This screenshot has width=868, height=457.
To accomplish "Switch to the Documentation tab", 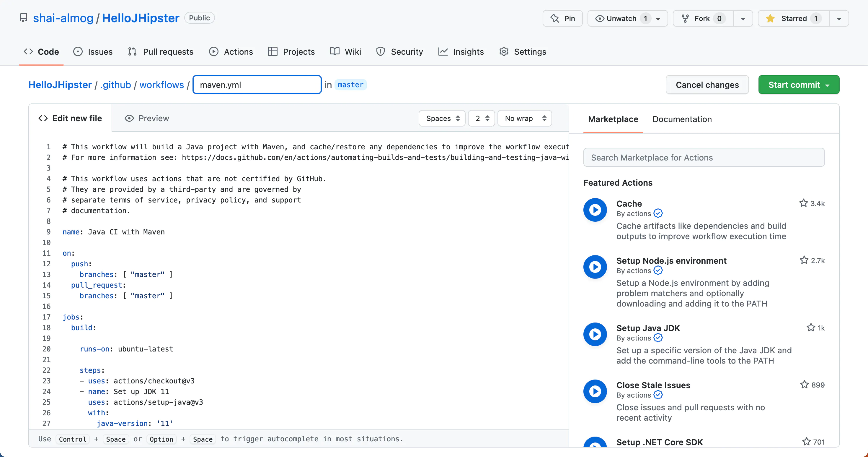I will pyautogui.click(x=682, y=119).
